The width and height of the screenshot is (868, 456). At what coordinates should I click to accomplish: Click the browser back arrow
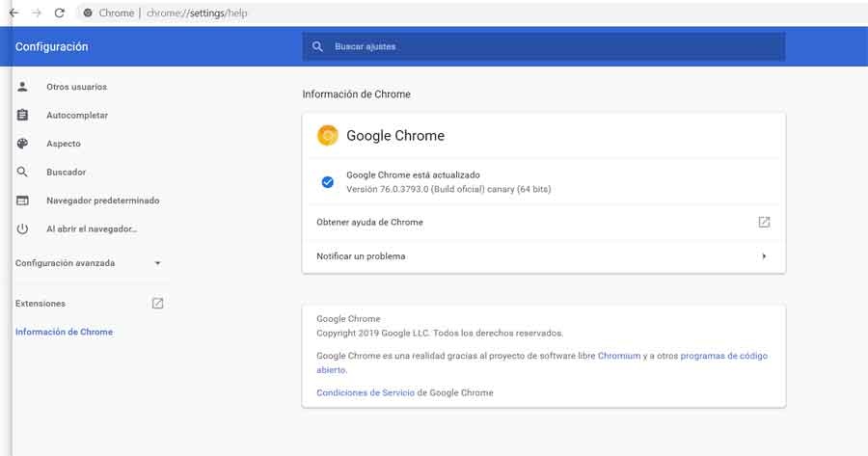click(14, 13)
